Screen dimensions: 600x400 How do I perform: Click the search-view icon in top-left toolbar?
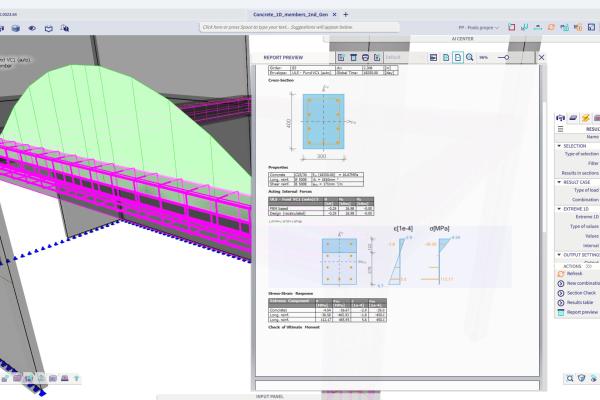tap(65, 28)
